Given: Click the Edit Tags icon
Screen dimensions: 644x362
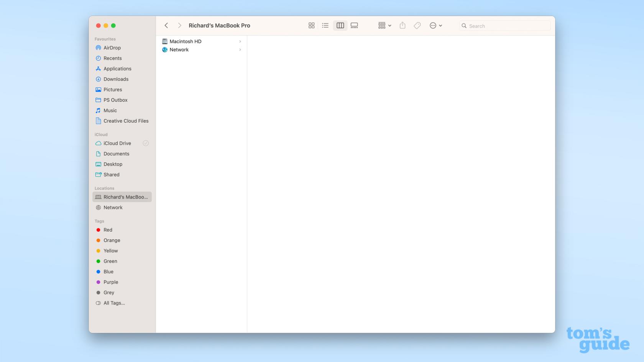Looking at the screenshot, I should (417, 25).
